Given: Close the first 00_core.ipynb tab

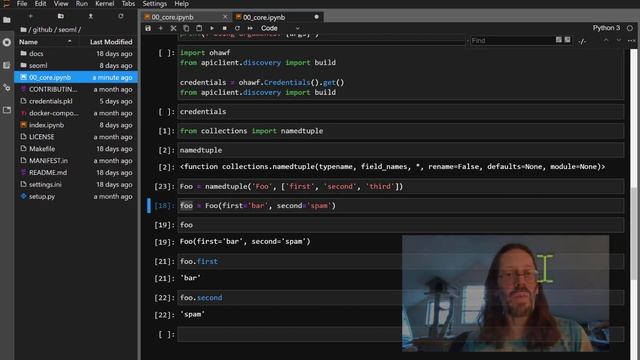Looking at the screenshot, I should pyautogui.click(x=225, y=17).
